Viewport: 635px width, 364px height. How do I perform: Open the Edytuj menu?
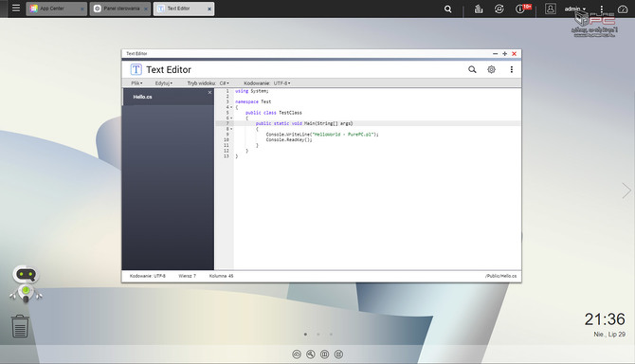click(x=164, y=83)
